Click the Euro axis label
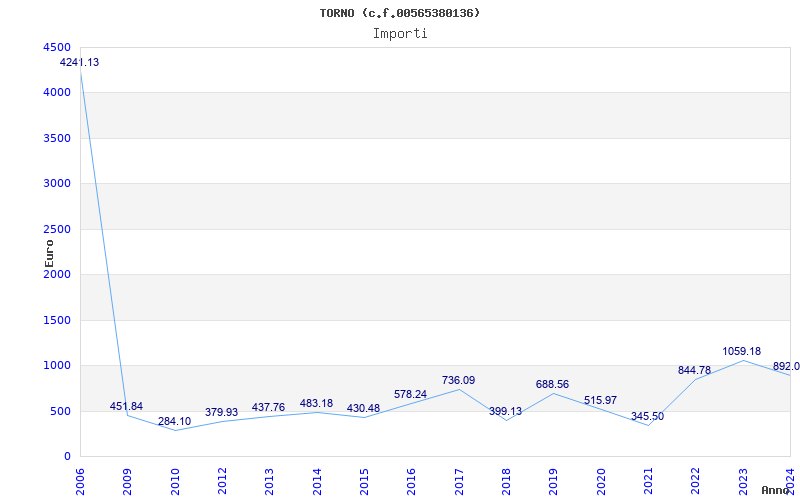Image resolution: width=800 pixels, height=500 pixels. [x=49, y=253]
